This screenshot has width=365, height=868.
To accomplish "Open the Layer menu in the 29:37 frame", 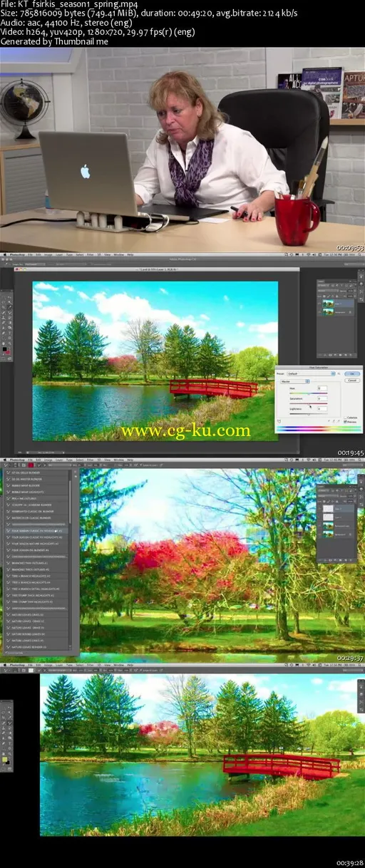I will 61,460.
